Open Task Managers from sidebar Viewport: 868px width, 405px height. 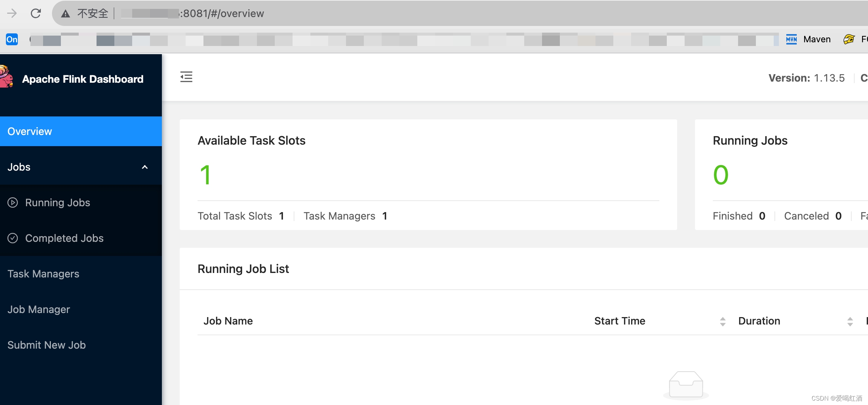pos(44,273)
